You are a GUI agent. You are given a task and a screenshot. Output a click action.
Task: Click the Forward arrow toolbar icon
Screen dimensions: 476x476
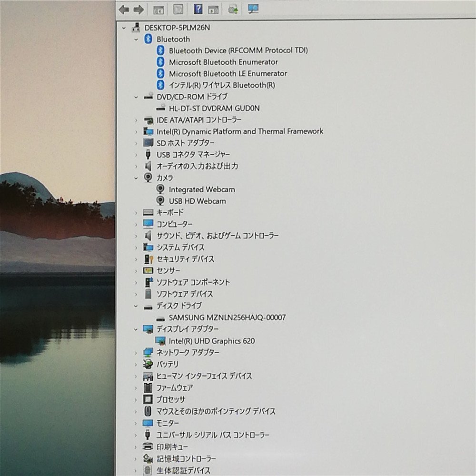139,10
